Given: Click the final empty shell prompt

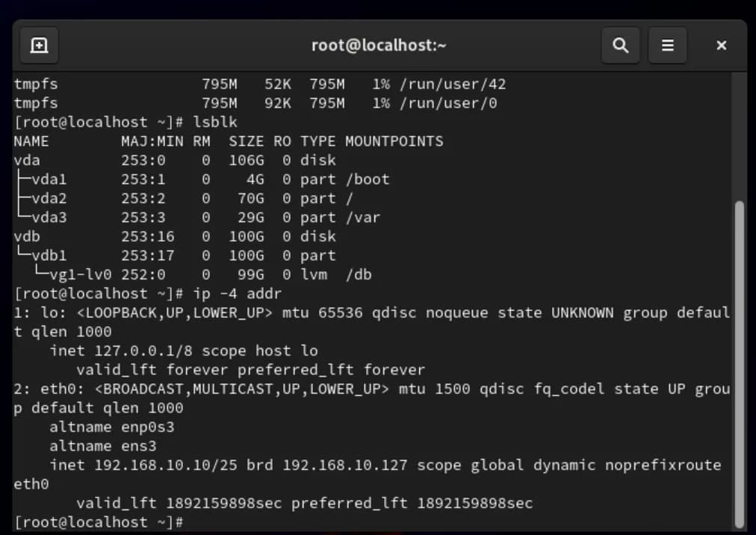Looking at the screenshot, I should [99, 522].
